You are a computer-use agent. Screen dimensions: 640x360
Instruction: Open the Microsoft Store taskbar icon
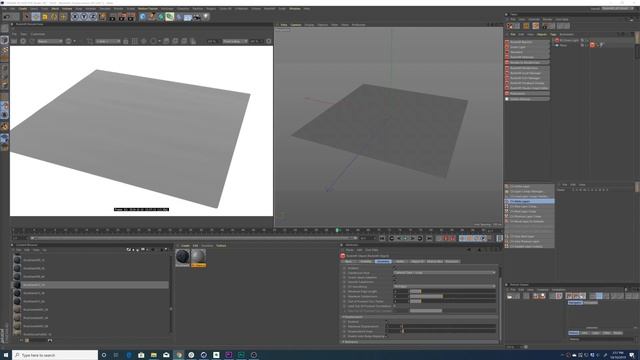(141, 355)
